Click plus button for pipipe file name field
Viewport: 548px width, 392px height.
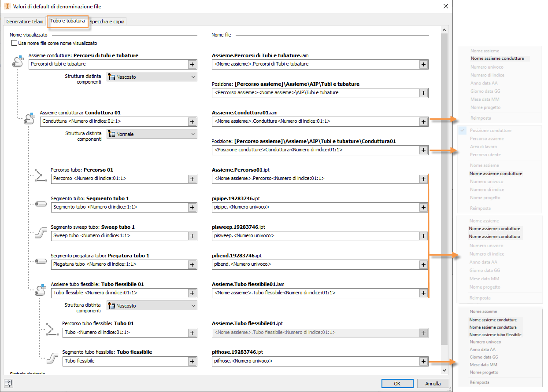click(423, 207)
